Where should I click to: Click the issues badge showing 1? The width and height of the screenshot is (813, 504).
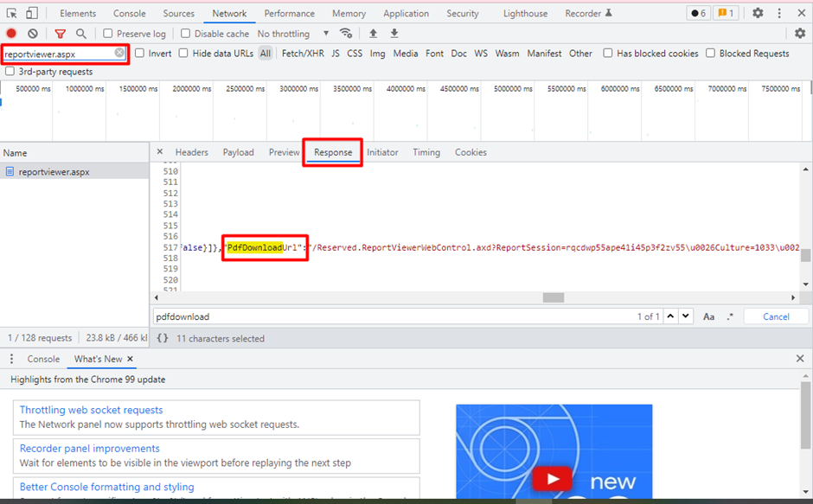(x=726, y=13)
